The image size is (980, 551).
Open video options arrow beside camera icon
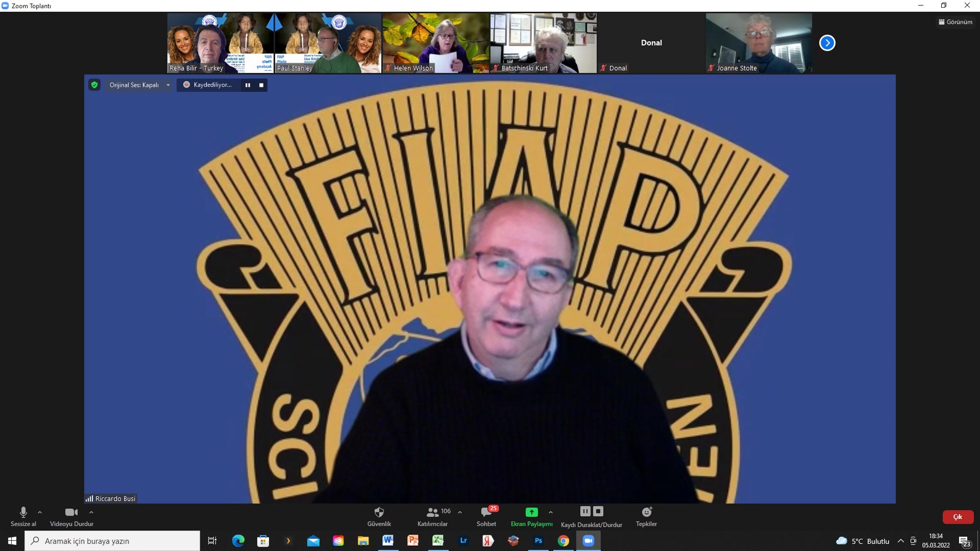tap(91, 512)
